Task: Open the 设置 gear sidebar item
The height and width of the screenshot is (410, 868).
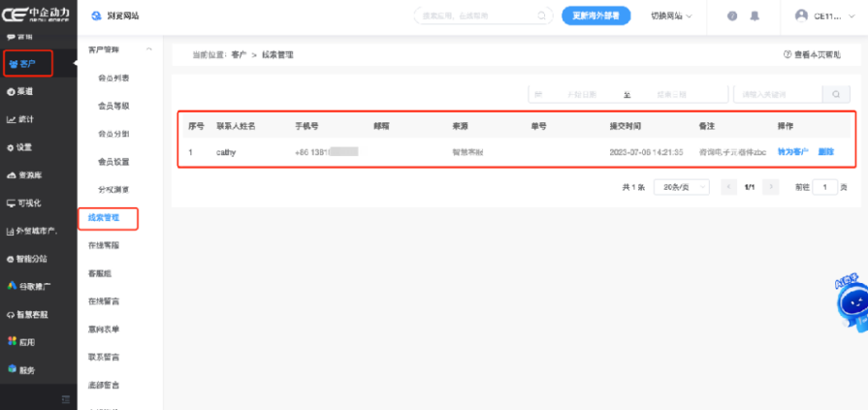Action: [x=20, y=147]
